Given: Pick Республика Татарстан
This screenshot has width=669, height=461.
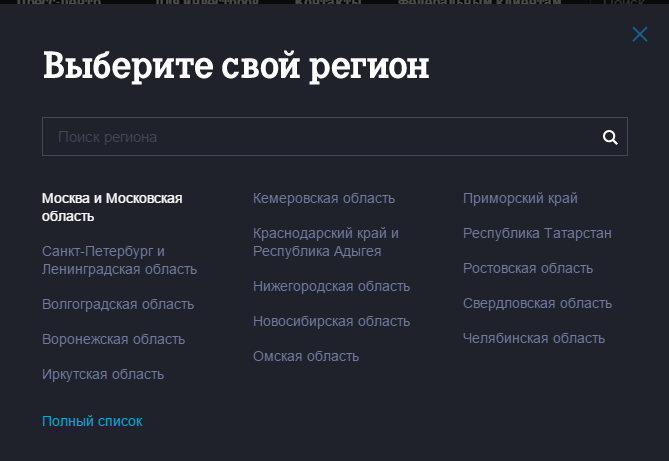Looking at the screenshot, I should [x=537, y=233].
